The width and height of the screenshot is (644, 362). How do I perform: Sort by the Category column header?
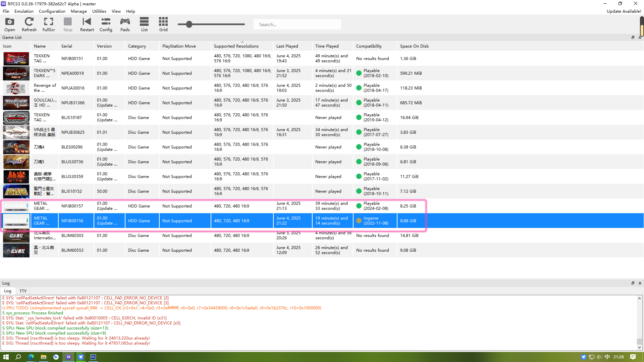(x=142, y=46)
